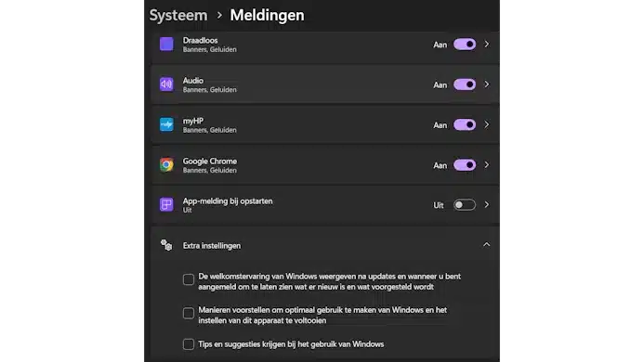Click the Extra instellingen gears icon
This screenshot has height=362, width=644.
pyautogui.click(x=166, y=245)
